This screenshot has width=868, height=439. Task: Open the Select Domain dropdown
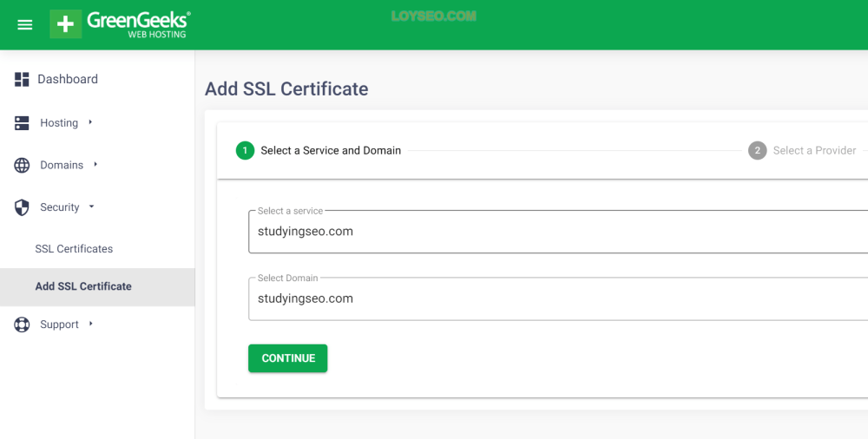click(558, 299)
